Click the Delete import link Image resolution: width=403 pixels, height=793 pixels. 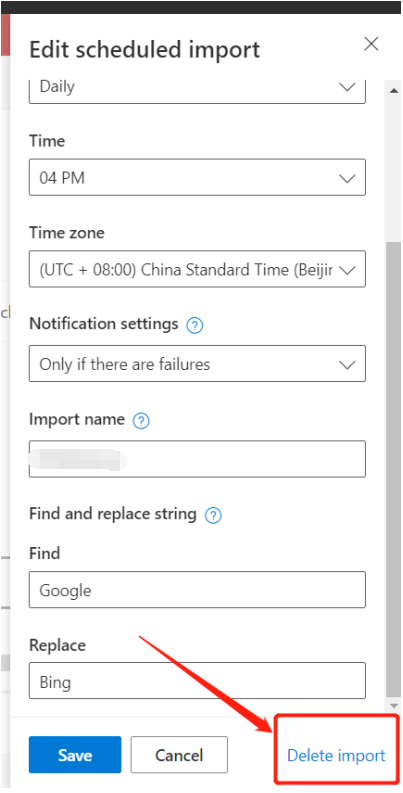tap(336, 756)
